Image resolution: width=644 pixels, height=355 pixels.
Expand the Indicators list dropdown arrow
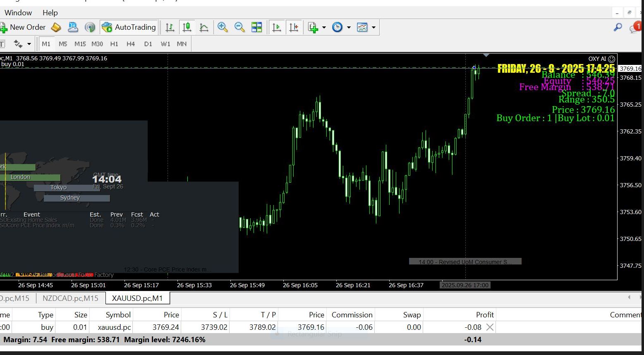(x=324, y=27)
